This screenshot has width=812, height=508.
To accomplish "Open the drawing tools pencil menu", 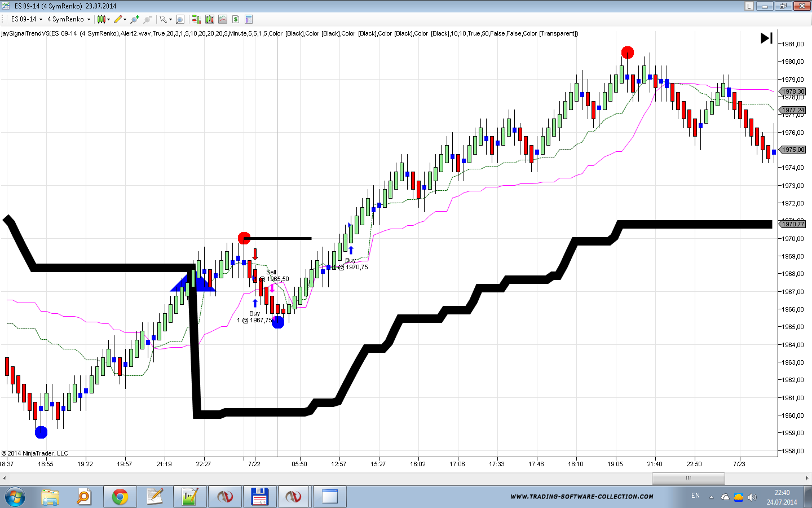I will 119,19.
